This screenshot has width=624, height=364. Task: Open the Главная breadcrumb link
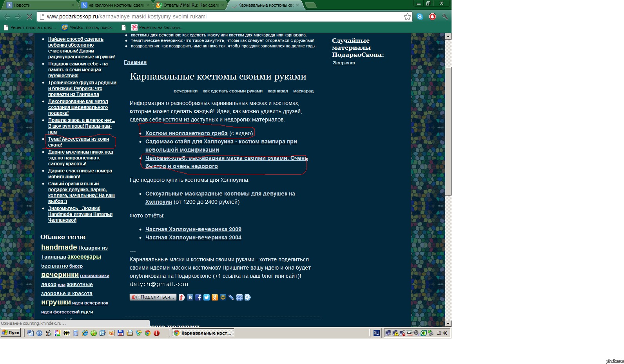point(135,62)
